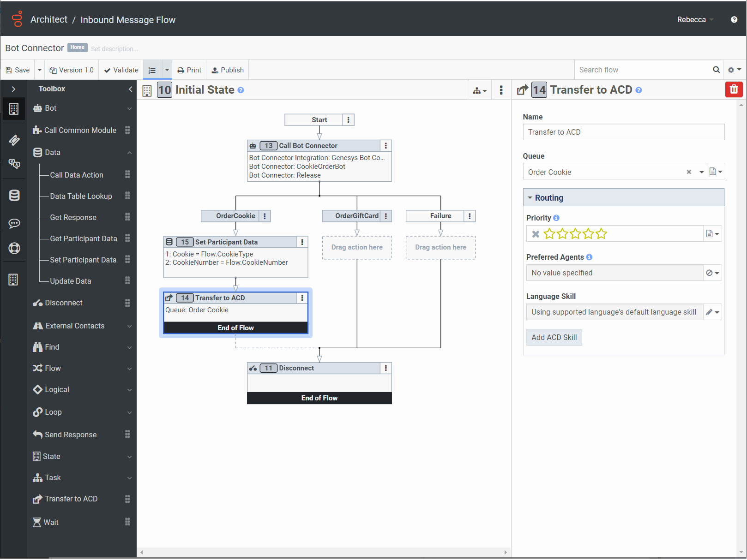Click the search magnifier icon
Viewport: 747px width, 560px height.
716,70
